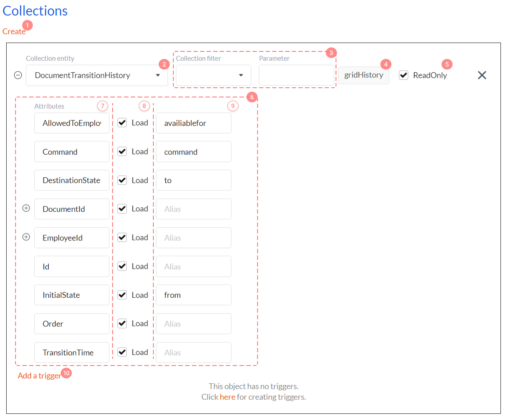Toggle the ReadOnly checkbox

tap(403, 75)
